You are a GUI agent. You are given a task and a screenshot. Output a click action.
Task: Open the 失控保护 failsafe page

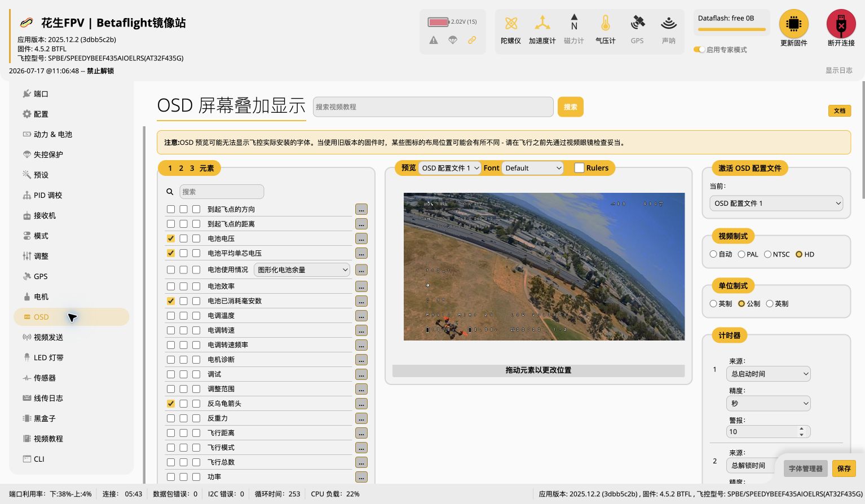(72, 154)
